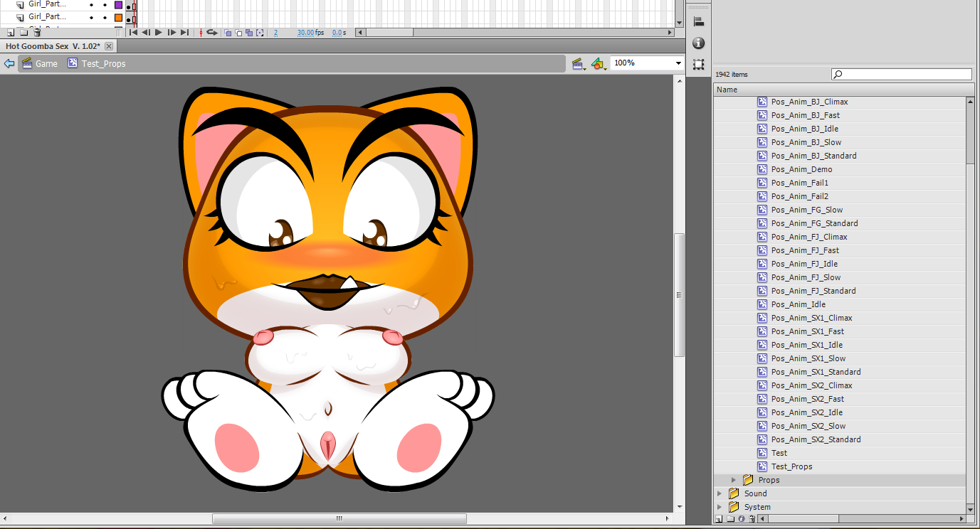Toggle edit multiple frames
Image resolution: width=980 pixels, height=529 pixels.
click(x=249, y=33)
